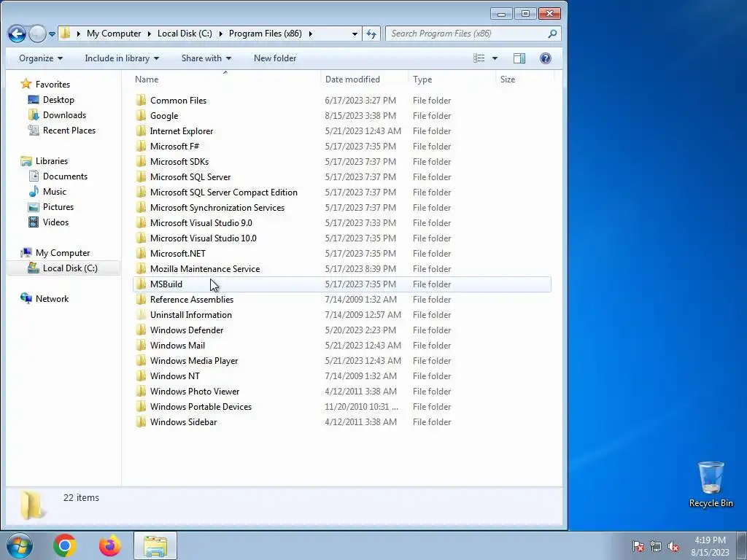The height and width of the screenshot is (560, 747).
Task: Open the recent pages dropdown arrow
Action: pyautogui.click(x=52, y=34)
